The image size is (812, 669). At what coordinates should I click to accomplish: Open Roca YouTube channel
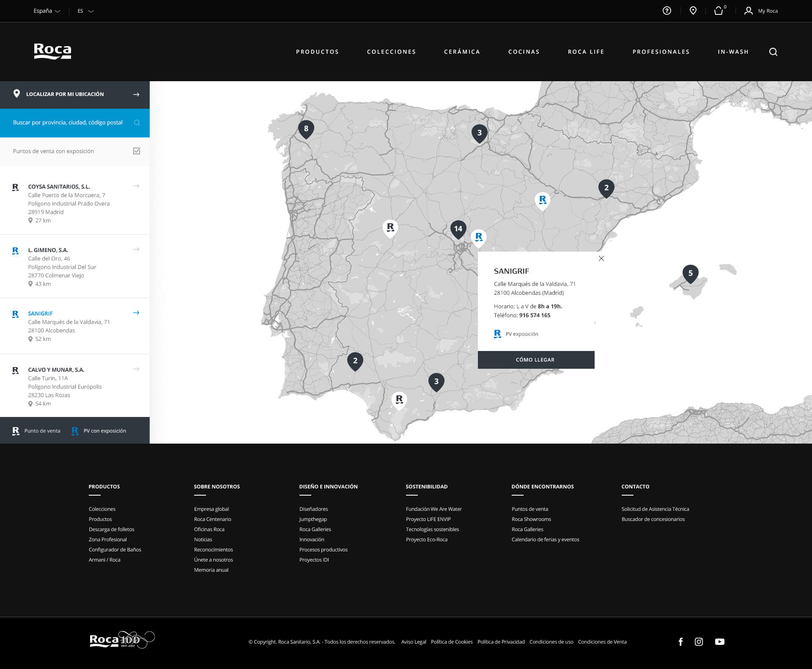719,642
